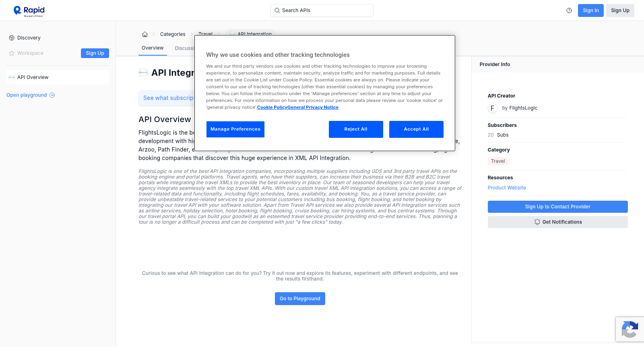644x347 pixels.
Task: Switch to the Overview tab
Action: 153,48
